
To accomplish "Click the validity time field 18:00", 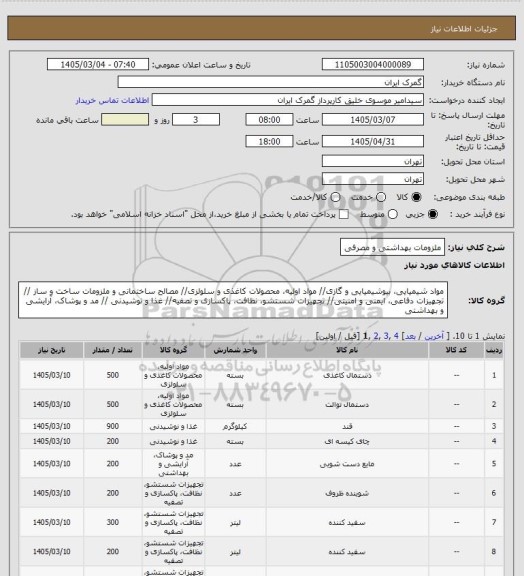I will (269, 141).
